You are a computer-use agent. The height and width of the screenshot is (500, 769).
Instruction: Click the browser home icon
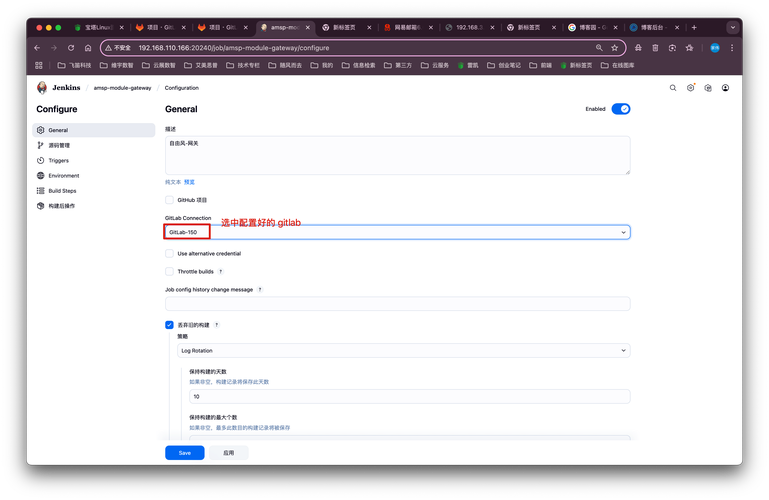click(88, 47)
